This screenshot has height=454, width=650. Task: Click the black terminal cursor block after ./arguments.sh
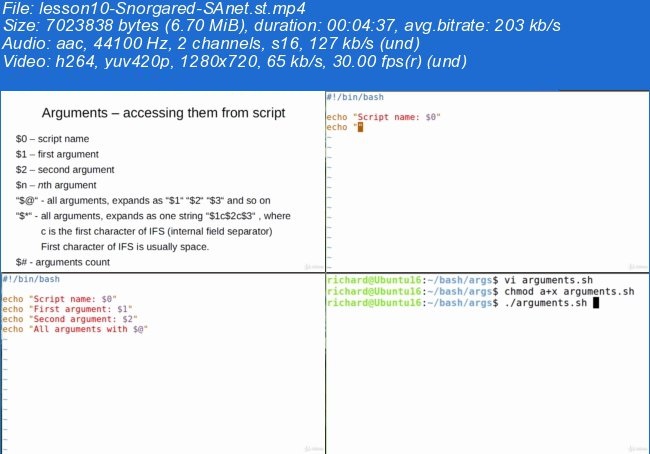pos(596,303)
